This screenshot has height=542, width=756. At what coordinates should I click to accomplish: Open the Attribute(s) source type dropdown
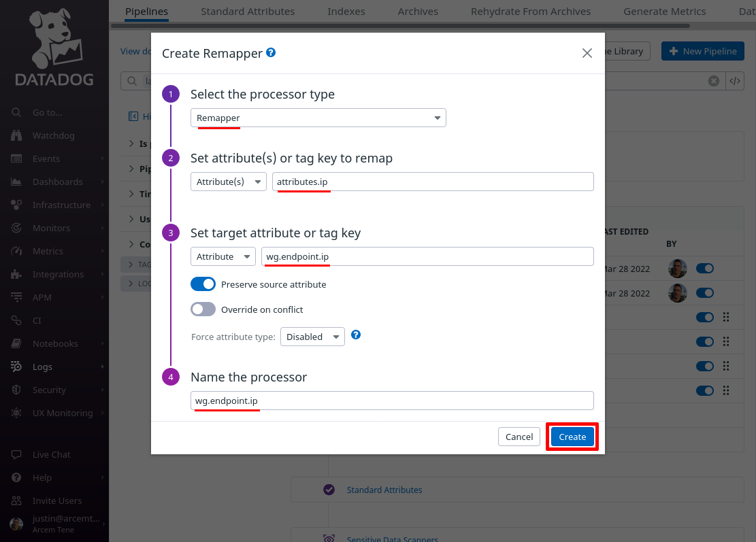(229, 182)
